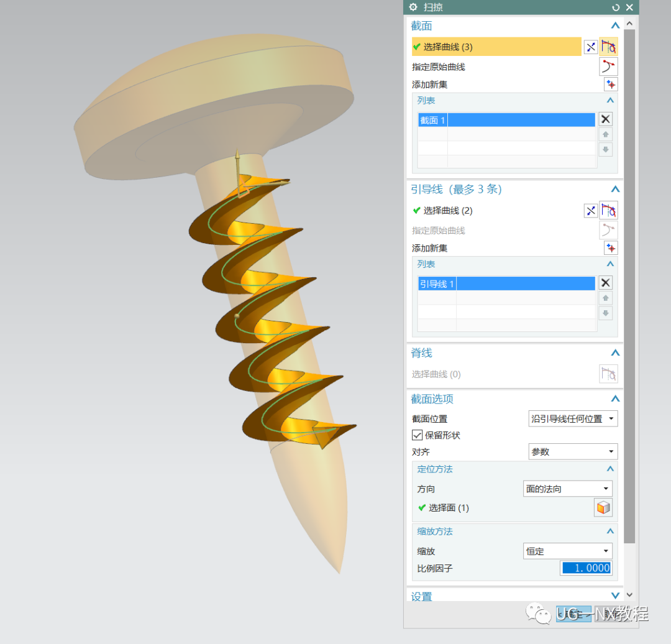Remove 截面 1 from the section list
671x644 pixels.
[x=606, y=119]
